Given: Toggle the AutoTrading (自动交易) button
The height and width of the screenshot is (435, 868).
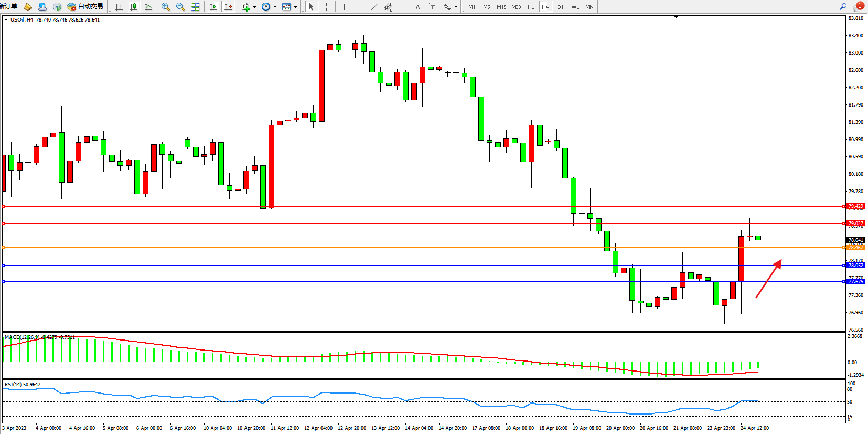Looking at the screenshot, I should 85,7.
